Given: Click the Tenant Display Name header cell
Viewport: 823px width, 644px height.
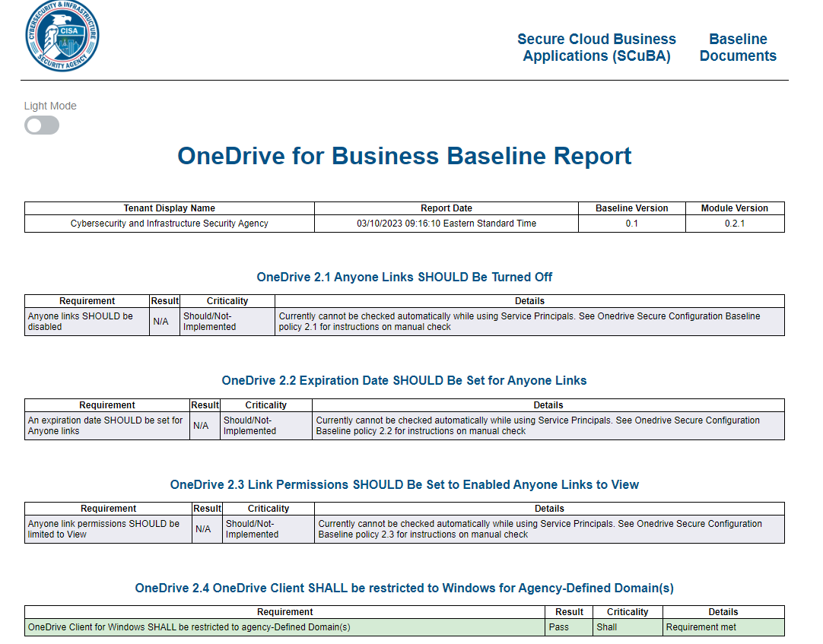Looking at the screenshot, I should click(x=169, y=208).
